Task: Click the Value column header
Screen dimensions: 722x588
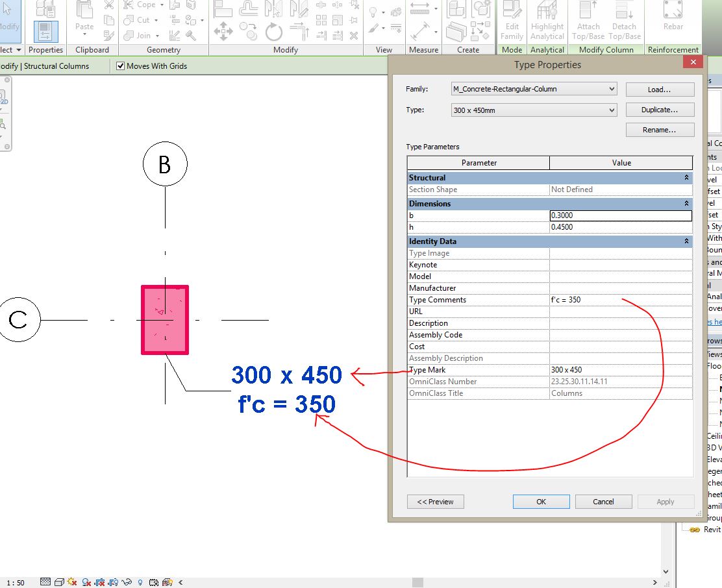Action: click(621, 163)
